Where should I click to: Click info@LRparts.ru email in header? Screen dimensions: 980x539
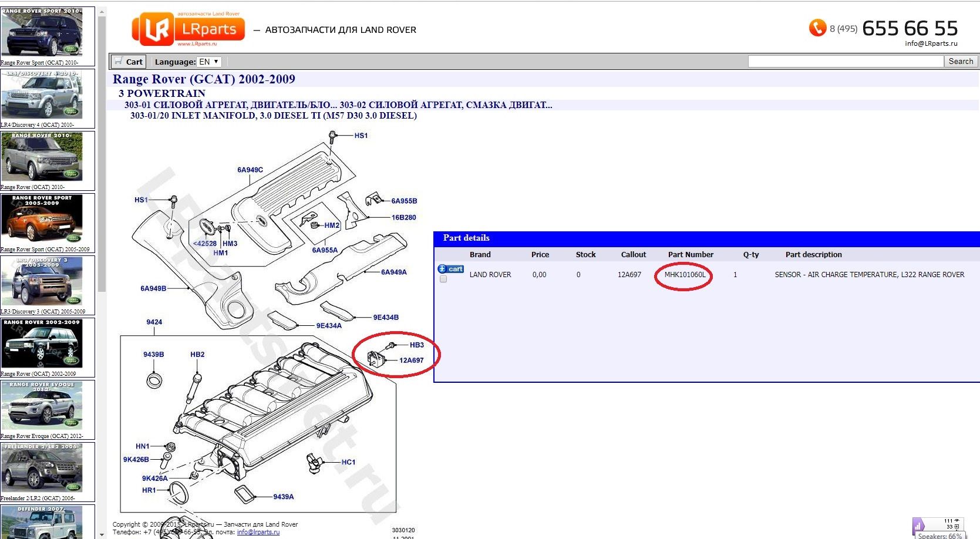coord(931,43)
